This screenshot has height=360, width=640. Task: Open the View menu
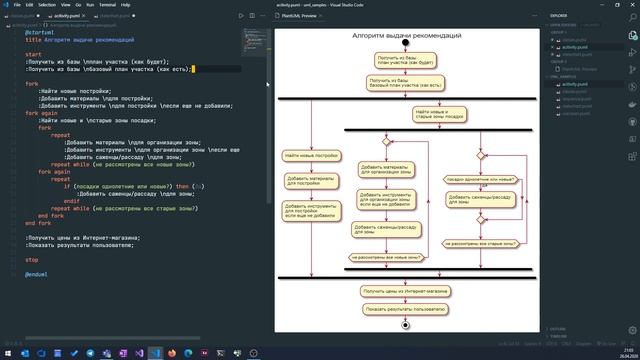tap(65, 5)
